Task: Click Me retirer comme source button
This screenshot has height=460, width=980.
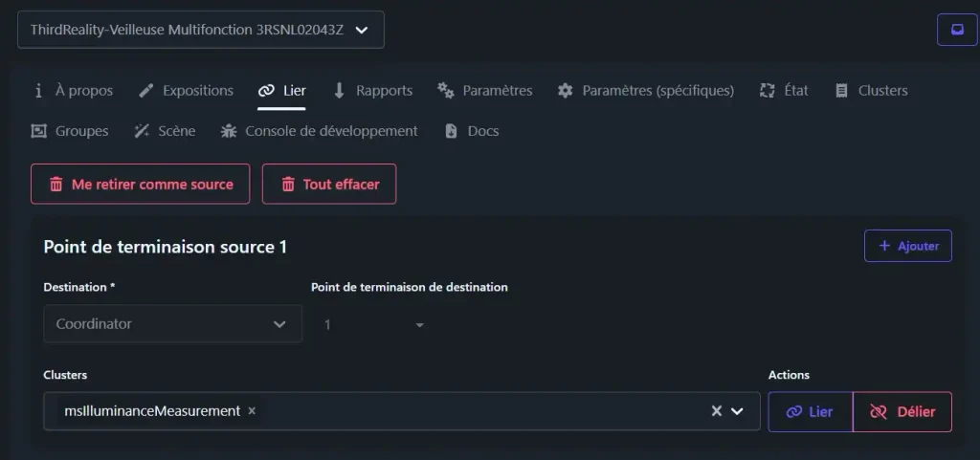Action: [x=140, y=185]
